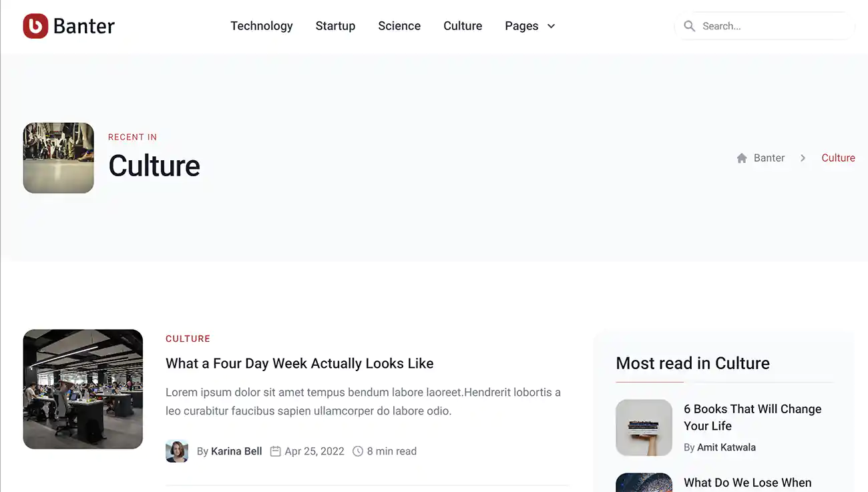Click the 8 min read text
868x492 pixels.
(392, 451)
